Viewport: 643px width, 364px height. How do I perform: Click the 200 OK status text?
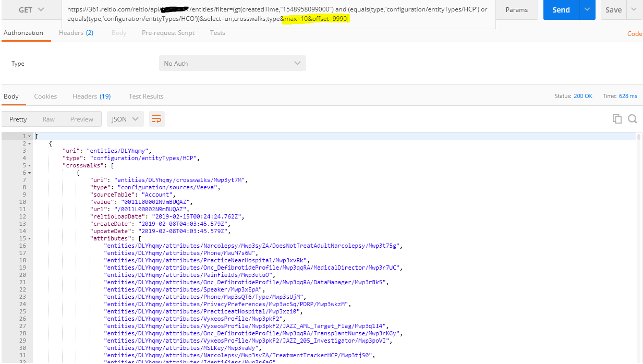583,96
